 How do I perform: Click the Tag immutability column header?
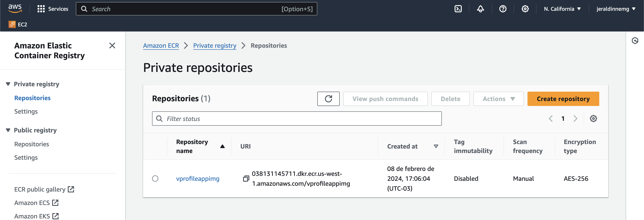(473, 146)
